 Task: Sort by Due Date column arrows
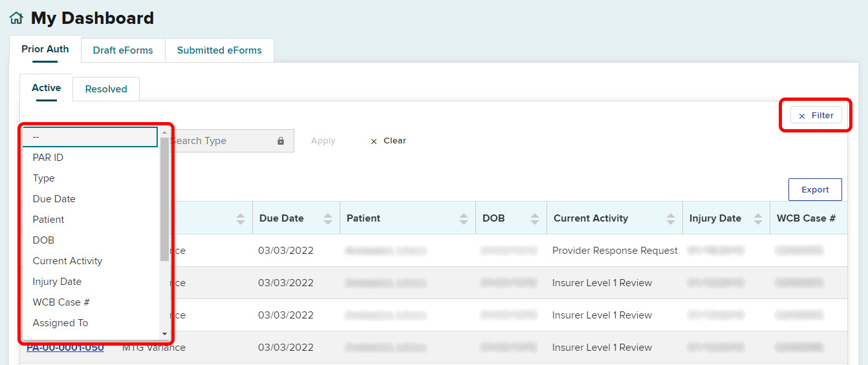point(328,219)
